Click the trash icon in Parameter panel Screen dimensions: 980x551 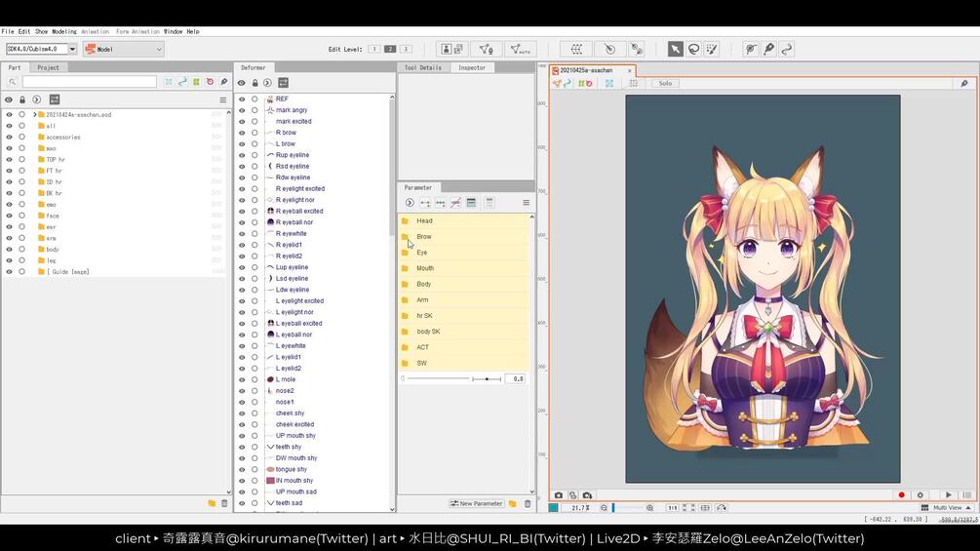528,503
